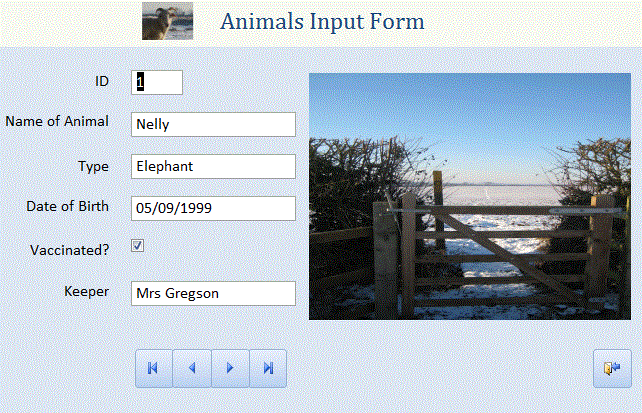Image resolution: width=642 pixels, height=413 pixels.
Task: Edit the Keeper field with Mrs Gregson
Action: pyautogui.click(x=213, y=293)
